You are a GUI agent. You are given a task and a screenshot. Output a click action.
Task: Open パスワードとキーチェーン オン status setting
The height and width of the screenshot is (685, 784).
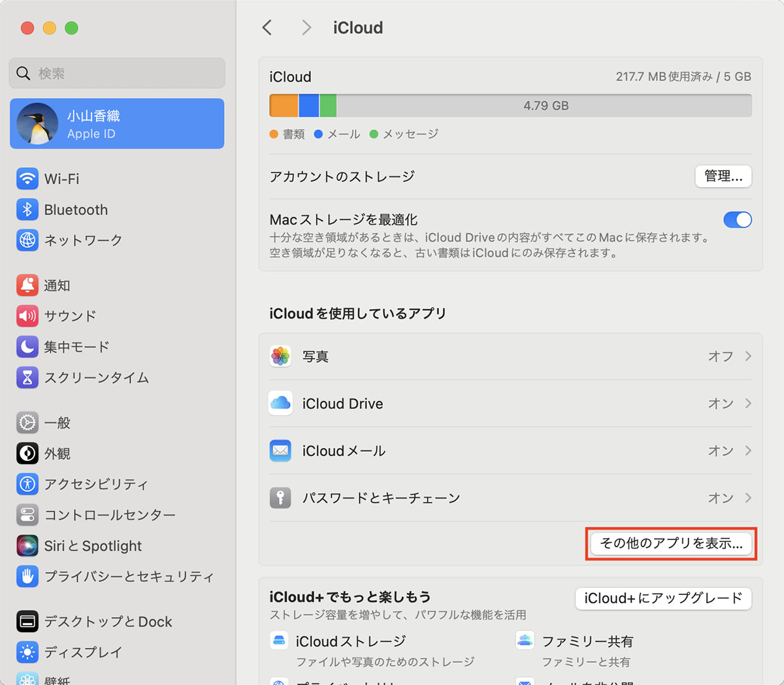pos(721,498)
